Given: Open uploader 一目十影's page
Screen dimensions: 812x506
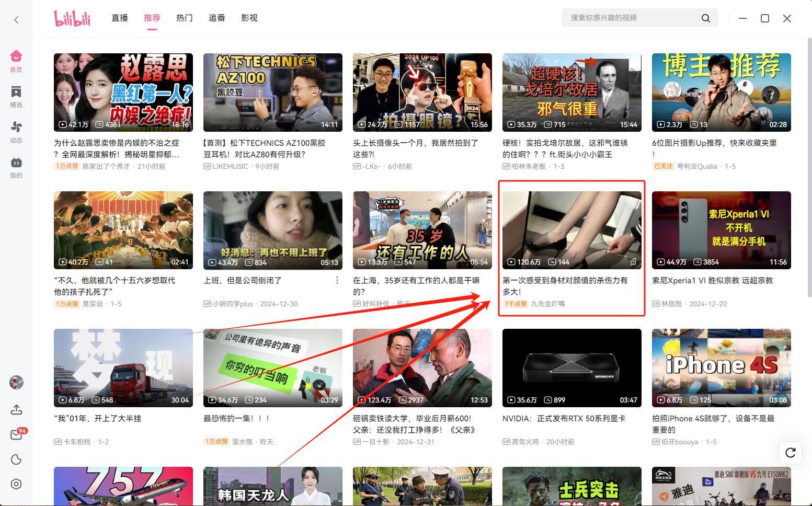Looking at the screenshot, I should point(376,442).
